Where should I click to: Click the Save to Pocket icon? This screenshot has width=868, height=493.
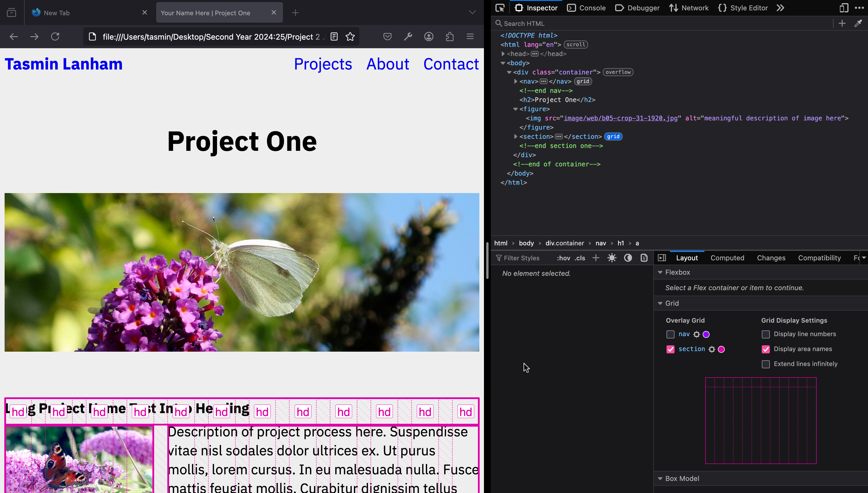pyautogui.click(x=387, y=36)
